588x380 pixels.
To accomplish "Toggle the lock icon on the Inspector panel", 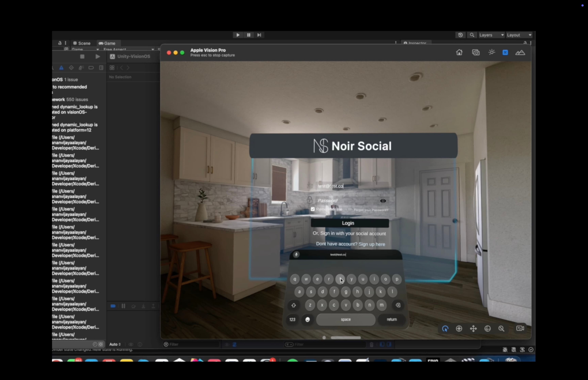I will 525,43.
